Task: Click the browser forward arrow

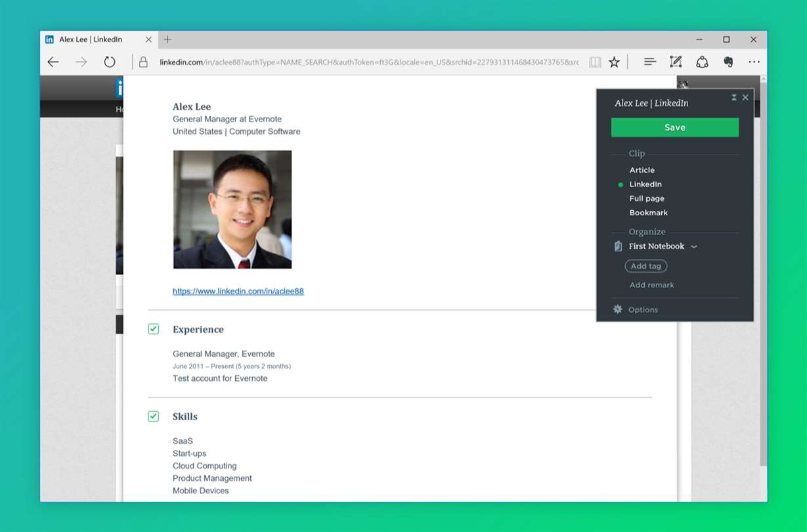Action: click(x=81, y=62)
